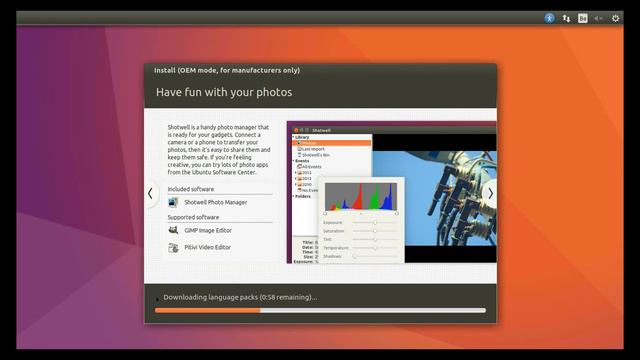Click the "GIMP Image Editor" label

coord(208,230)
